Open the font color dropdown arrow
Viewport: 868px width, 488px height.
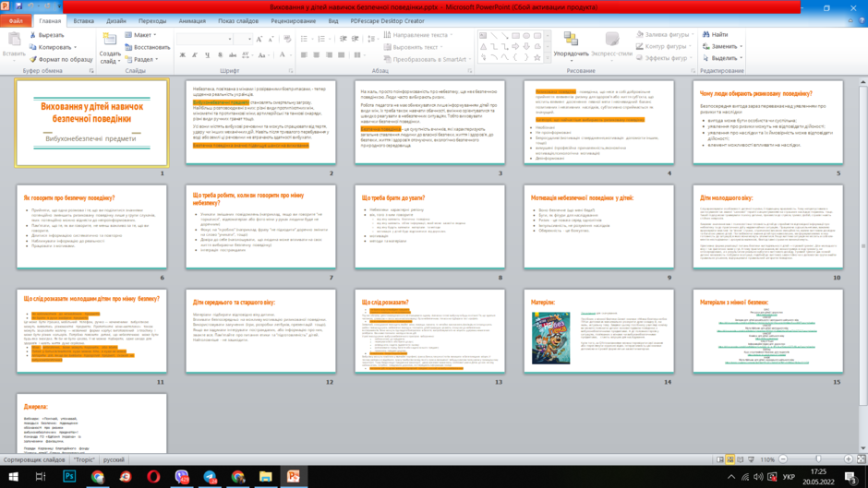[x=290, y=55]
